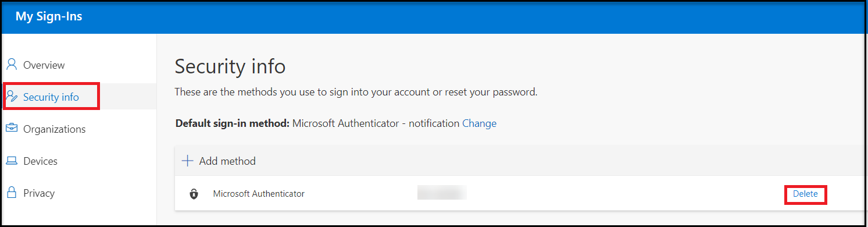This screenshot has width=868, height=227.
Task: Click the Overview person icon
Action: [12, 65]
